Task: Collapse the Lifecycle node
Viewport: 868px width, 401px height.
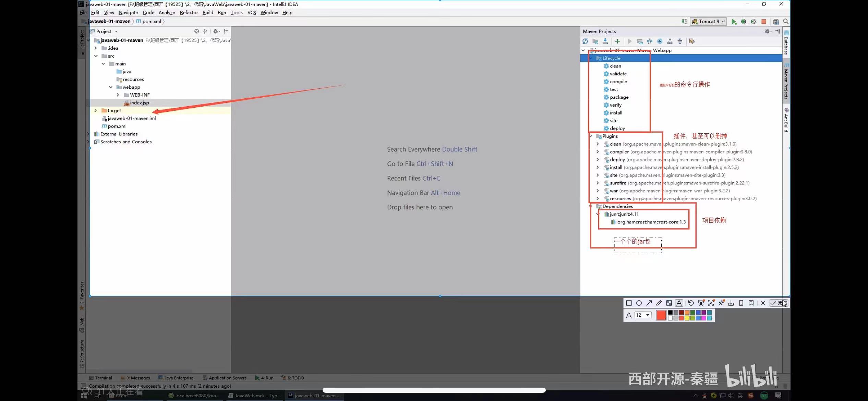Action: 591,58
